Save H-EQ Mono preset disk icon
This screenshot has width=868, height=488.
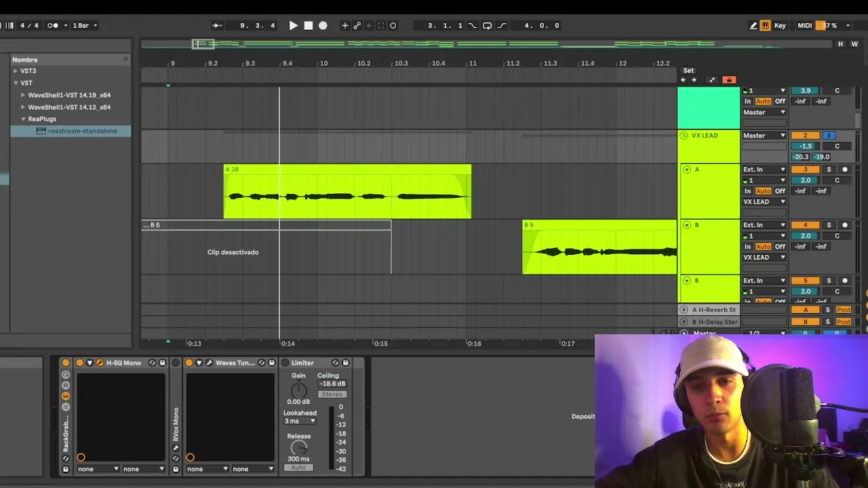(x=162, y=363)
